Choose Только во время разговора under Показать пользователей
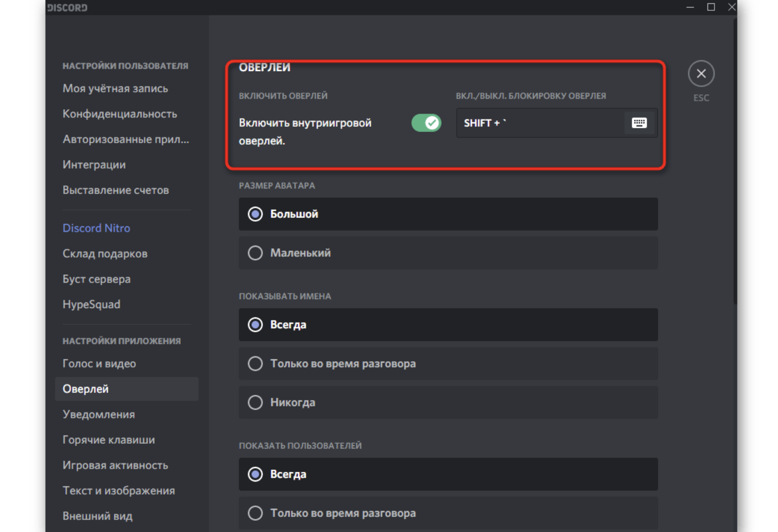Viewport: 778px width, 532px height. (448, 513)
